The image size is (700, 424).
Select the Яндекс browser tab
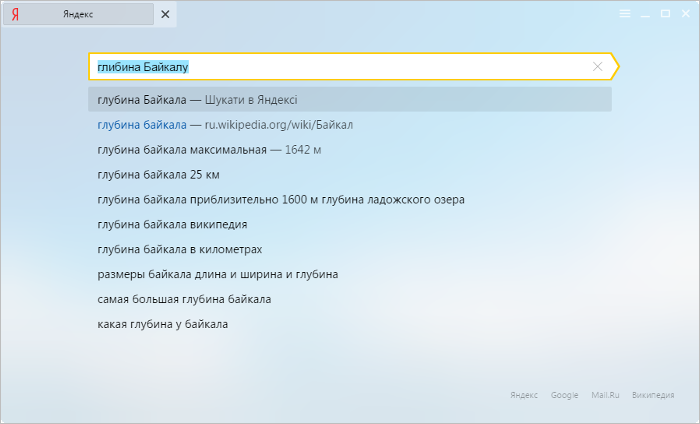(x=79, y=14)
